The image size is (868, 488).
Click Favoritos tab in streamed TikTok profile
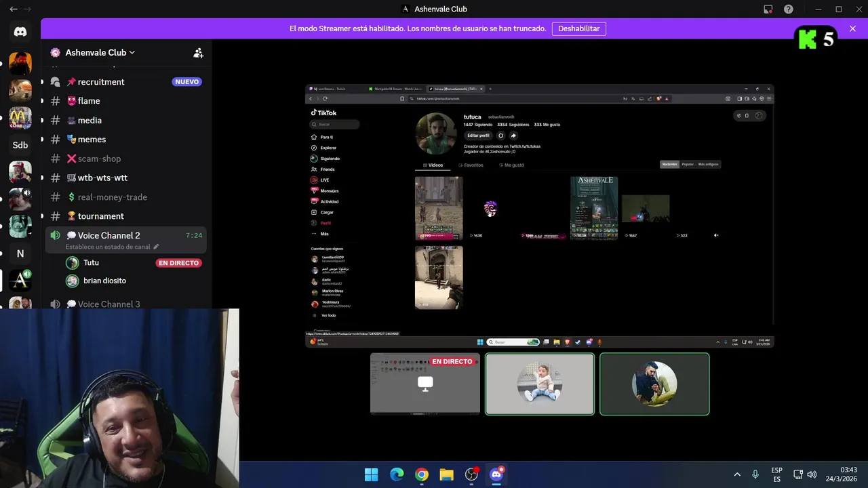(471, 165)
